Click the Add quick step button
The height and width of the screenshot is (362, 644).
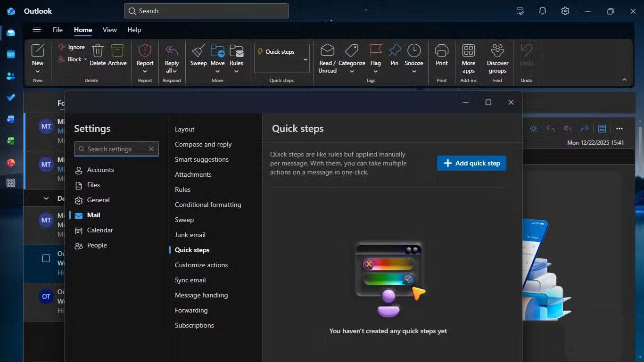pos(471,163)
